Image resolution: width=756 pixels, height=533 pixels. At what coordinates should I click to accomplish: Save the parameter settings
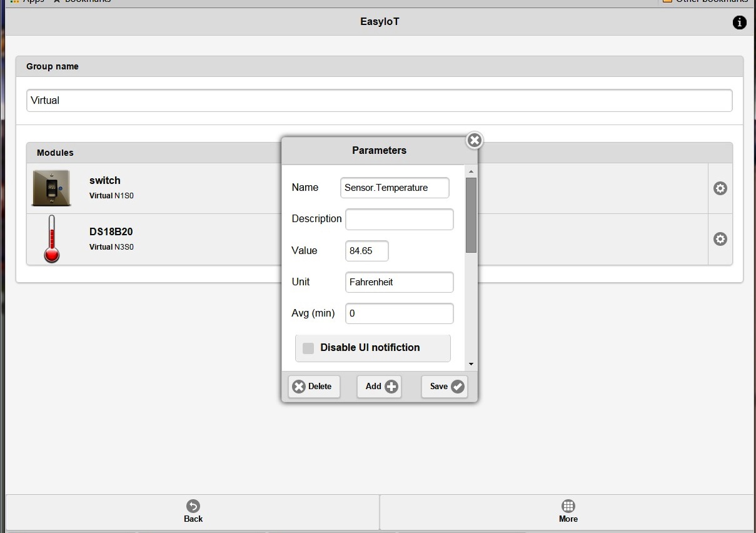[x=445, y=387]
